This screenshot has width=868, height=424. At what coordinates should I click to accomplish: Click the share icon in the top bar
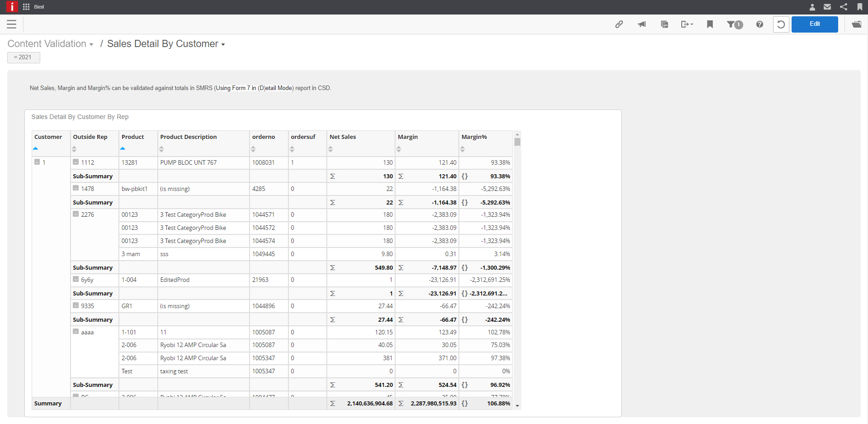click(x=844, y=7)
